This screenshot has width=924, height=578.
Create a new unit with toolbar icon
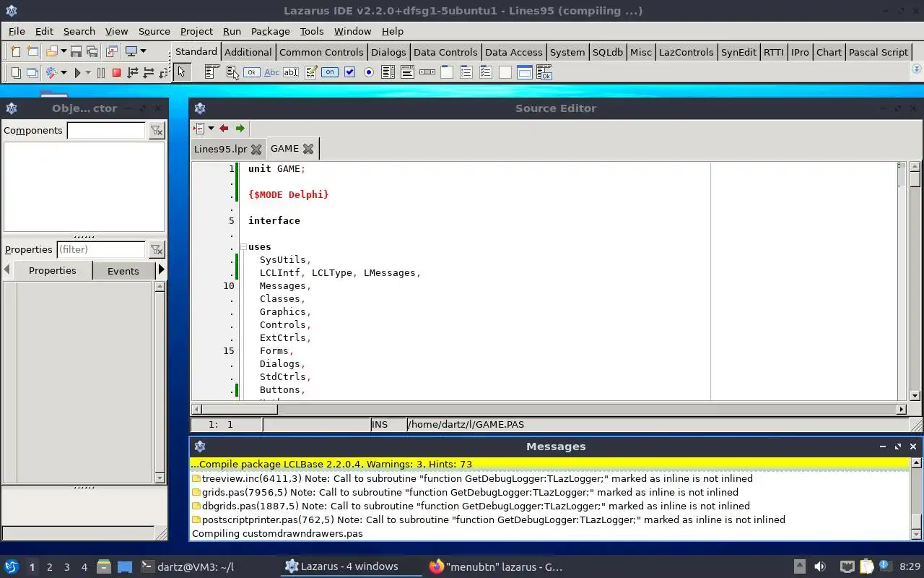(16, 51)
